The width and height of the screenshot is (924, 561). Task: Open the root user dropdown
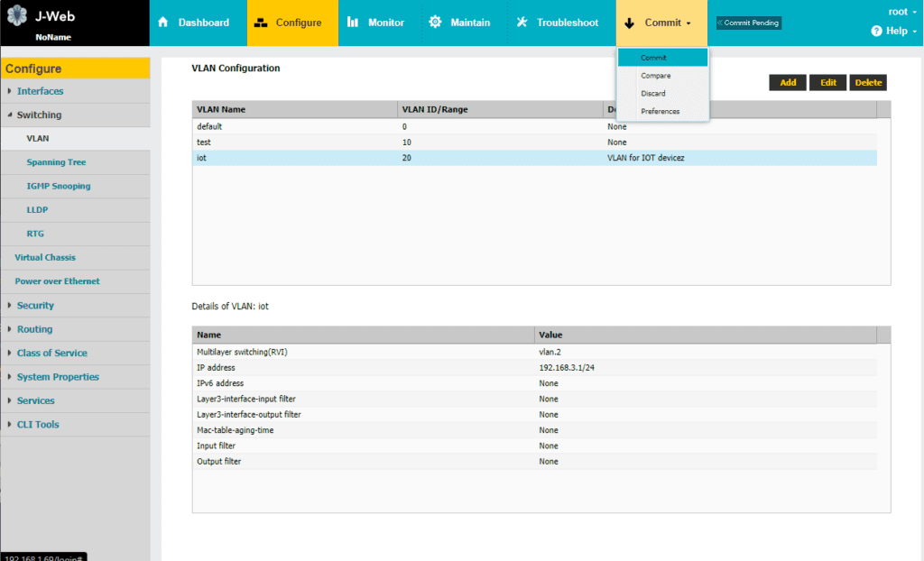pos(902,12)
